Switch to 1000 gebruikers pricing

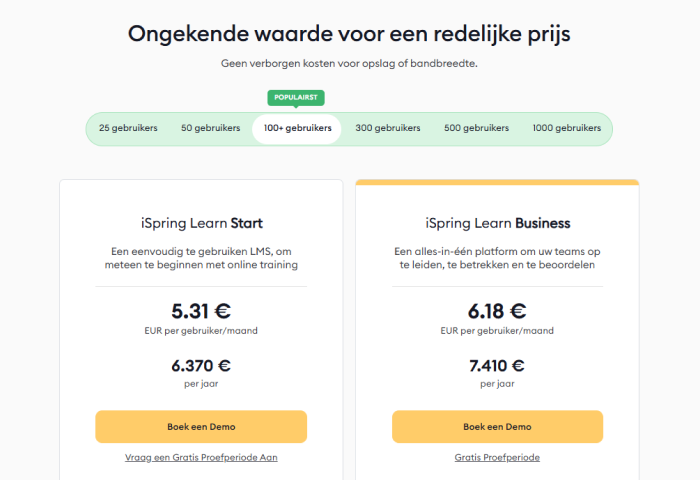click(x=566, y=128)
